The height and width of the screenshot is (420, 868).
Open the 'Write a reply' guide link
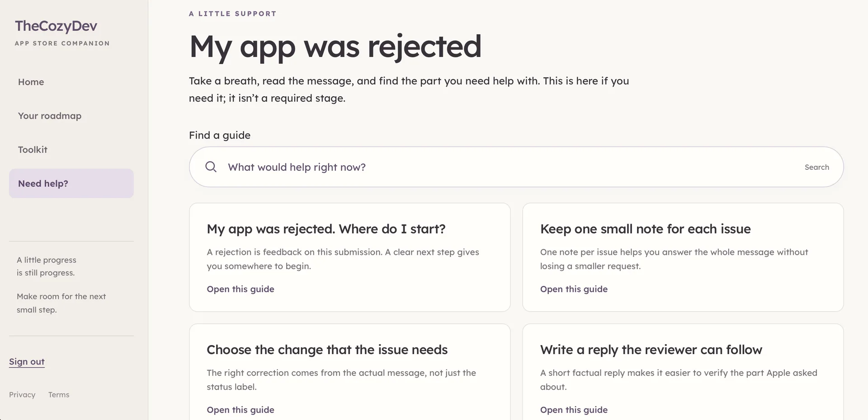point(574,410)
